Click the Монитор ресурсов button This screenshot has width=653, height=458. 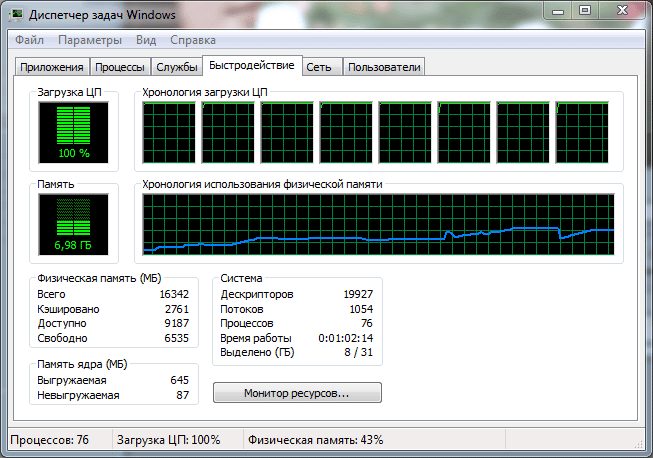pyautogui.click(x=297, y=393)
